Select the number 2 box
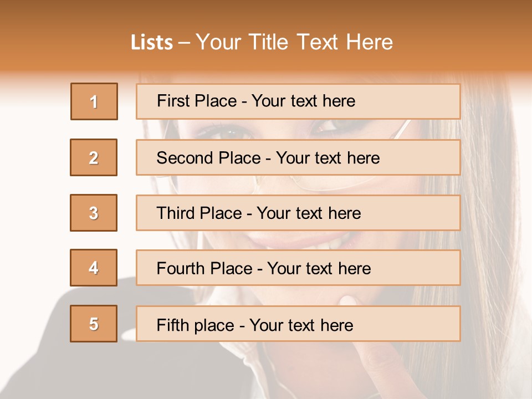Screen dimensions: 532x399 pos(94,157)
